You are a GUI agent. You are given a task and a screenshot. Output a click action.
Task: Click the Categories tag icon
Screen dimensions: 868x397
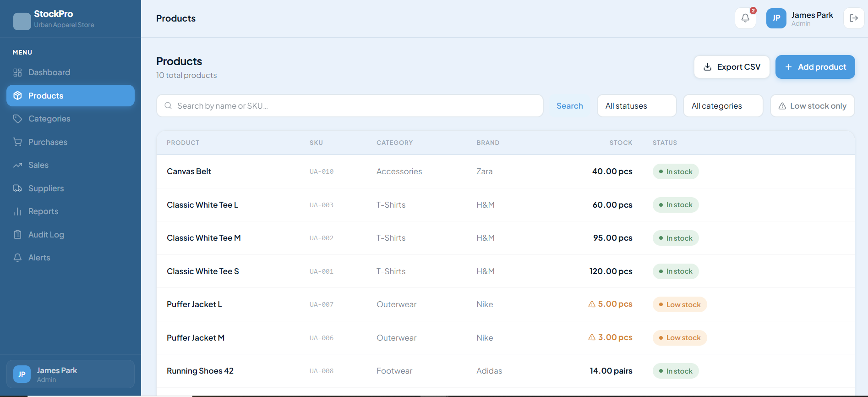pos(18,119)
